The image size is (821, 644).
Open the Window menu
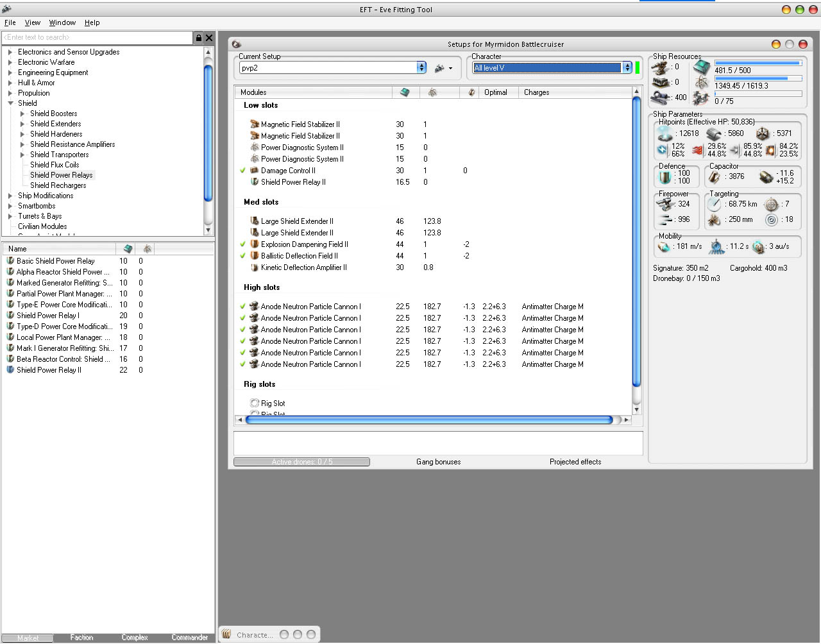coord(62,22)
